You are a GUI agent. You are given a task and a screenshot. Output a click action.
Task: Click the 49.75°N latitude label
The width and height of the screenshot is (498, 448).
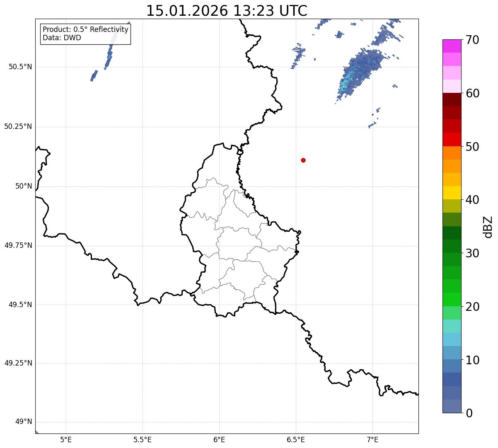pyautogui.click(x=18, y=245)
